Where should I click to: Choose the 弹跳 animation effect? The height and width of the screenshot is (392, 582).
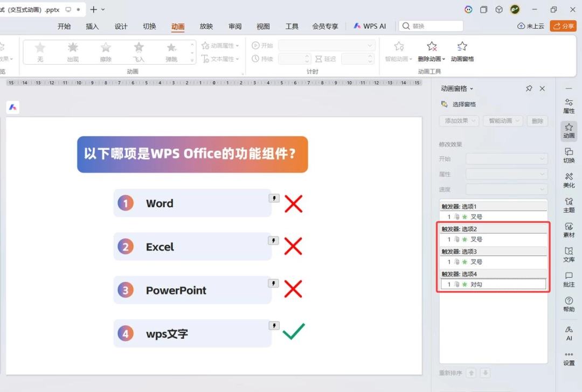[x=171, y=52]
